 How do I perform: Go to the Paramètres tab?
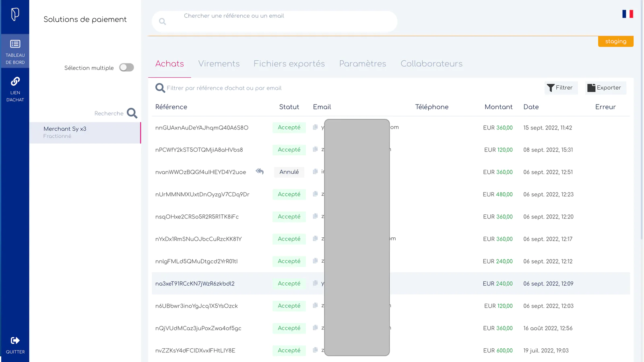362,64
